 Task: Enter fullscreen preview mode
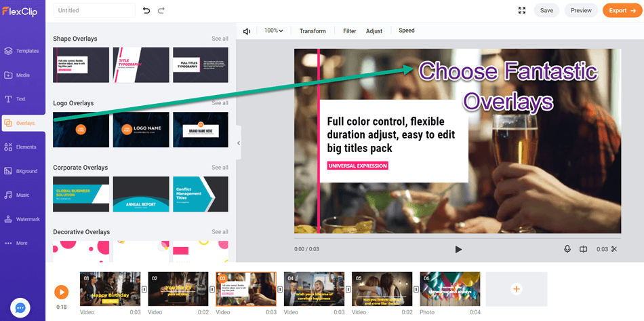click(x=522, y=11)
